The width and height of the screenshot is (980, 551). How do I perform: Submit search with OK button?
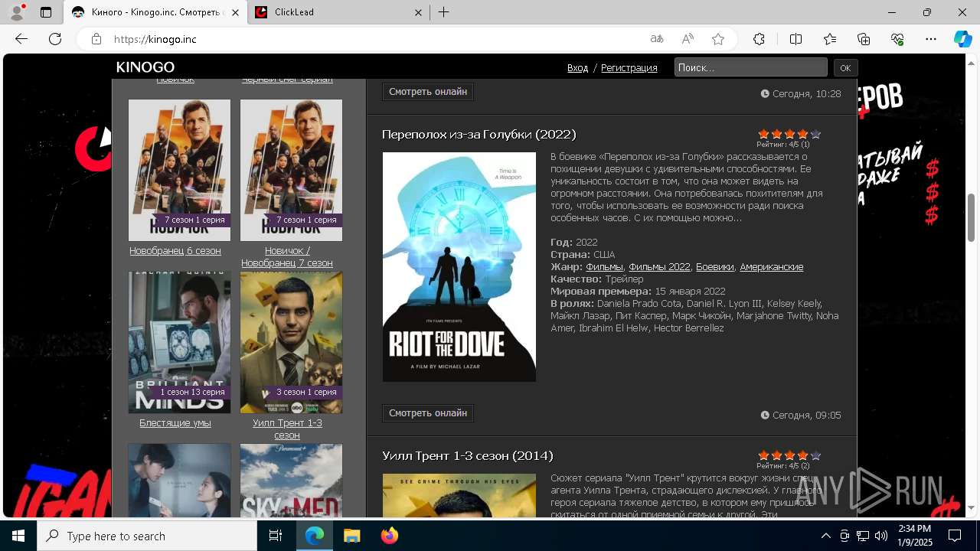click(845, 68)
